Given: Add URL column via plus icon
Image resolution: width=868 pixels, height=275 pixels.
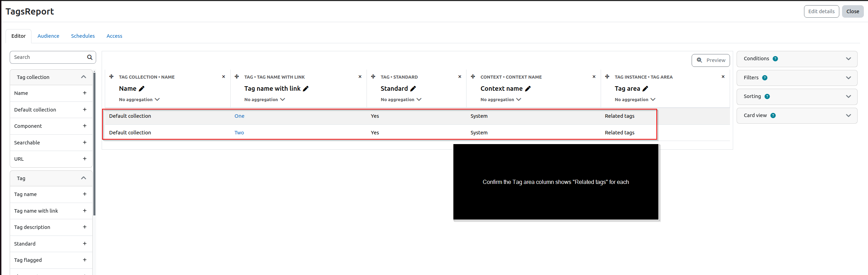Looking at the screenshot, I should pyautogui.click(x=84, y=159).
